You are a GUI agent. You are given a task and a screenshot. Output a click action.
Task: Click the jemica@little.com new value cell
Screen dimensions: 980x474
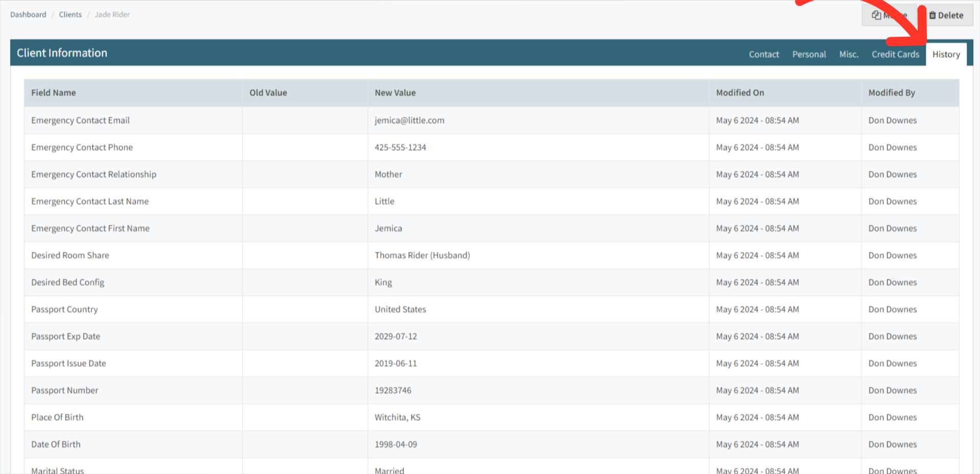tap(409, 120)
